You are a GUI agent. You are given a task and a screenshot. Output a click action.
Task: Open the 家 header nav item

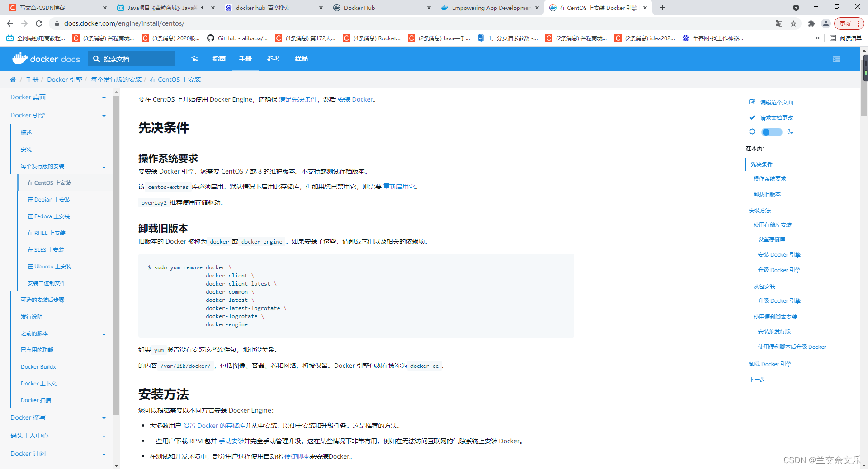[194, 59]
